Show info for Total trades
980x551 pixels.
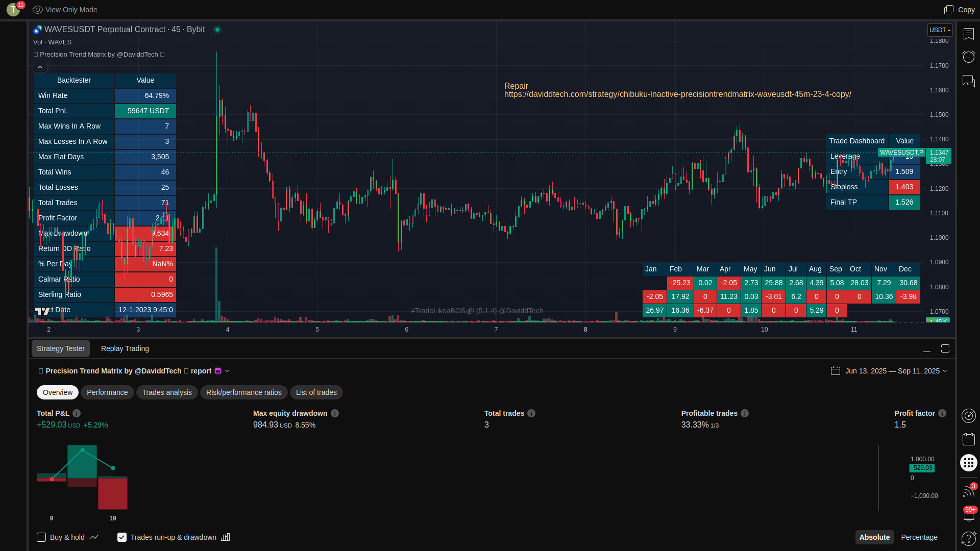point(531,413)
